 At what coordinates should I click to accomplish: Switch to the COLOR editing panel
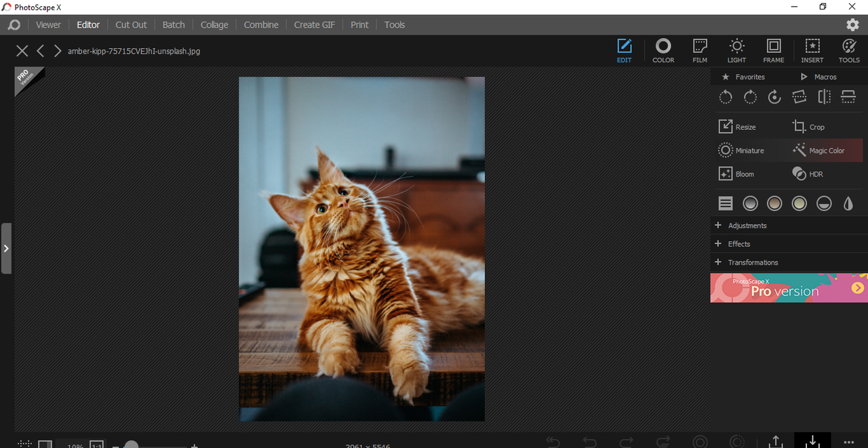[663, 51]
